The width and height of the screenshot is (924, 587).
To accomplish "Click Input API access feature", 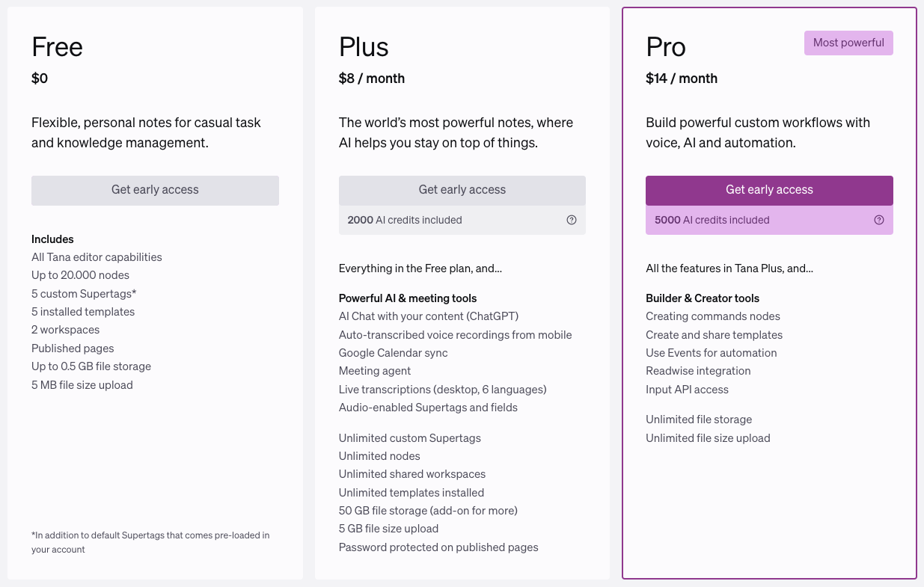I will pos(687,389).
